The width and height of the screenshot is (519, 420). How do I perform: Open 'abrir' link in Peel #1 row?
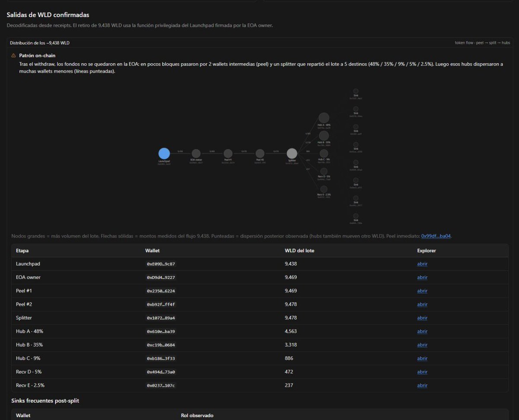(422, 291)
